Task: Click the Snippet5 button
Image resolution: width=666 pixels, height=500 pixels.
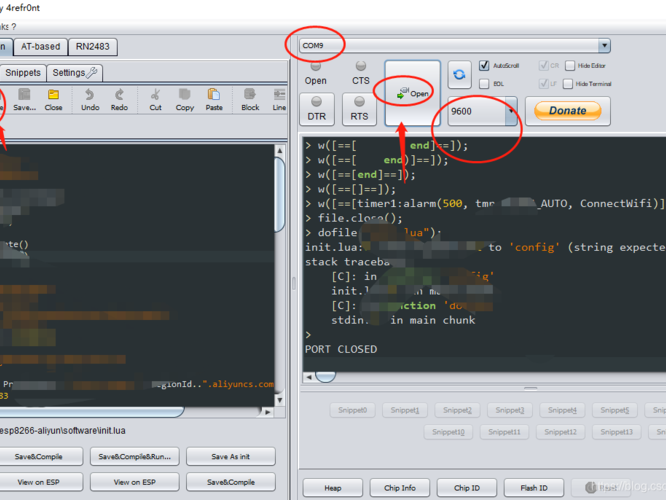Action: 615,410
